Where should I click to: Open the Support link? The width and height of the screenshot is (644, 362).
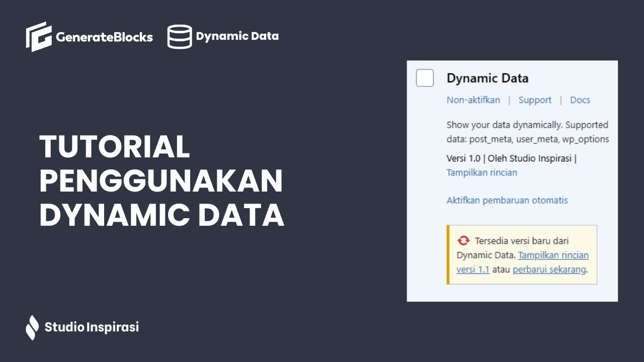tap(535, 100)
